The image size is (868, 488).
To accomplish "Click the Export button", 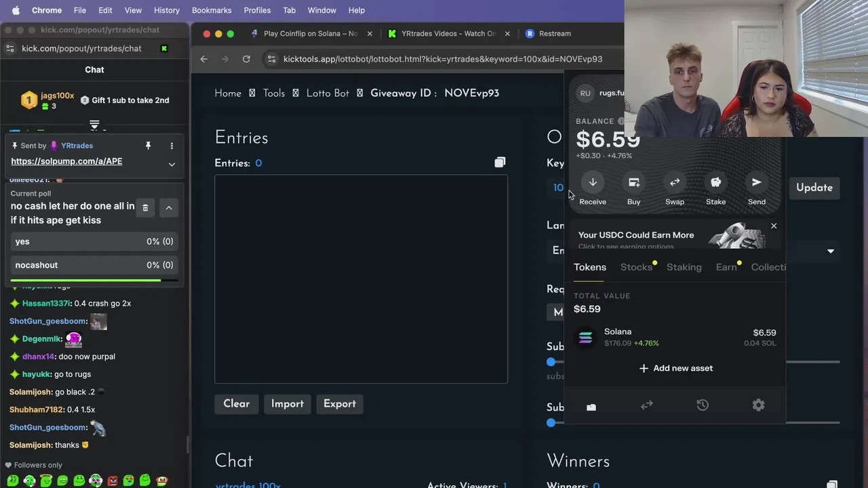I will (340, 404).
